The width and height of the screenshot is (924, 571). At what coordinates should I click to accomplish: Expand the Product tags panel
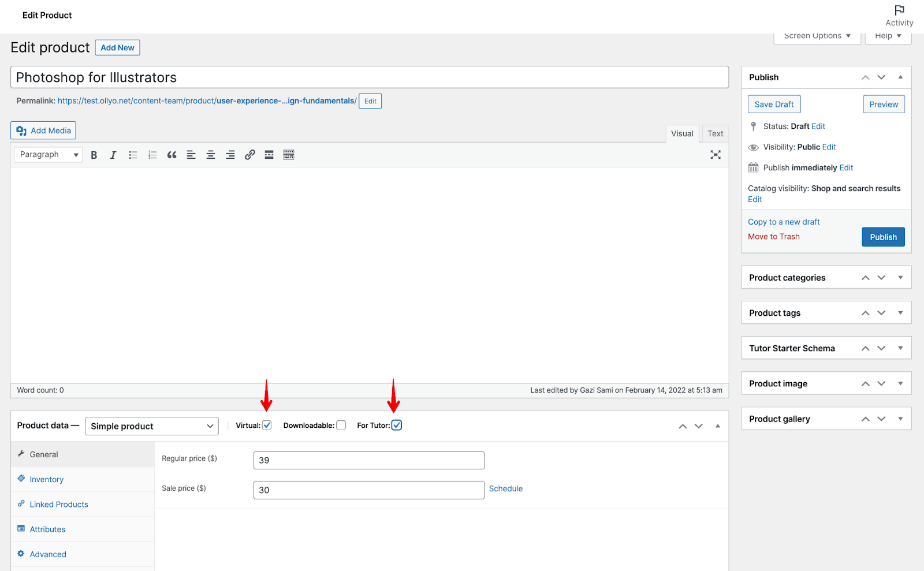[900, 313]
